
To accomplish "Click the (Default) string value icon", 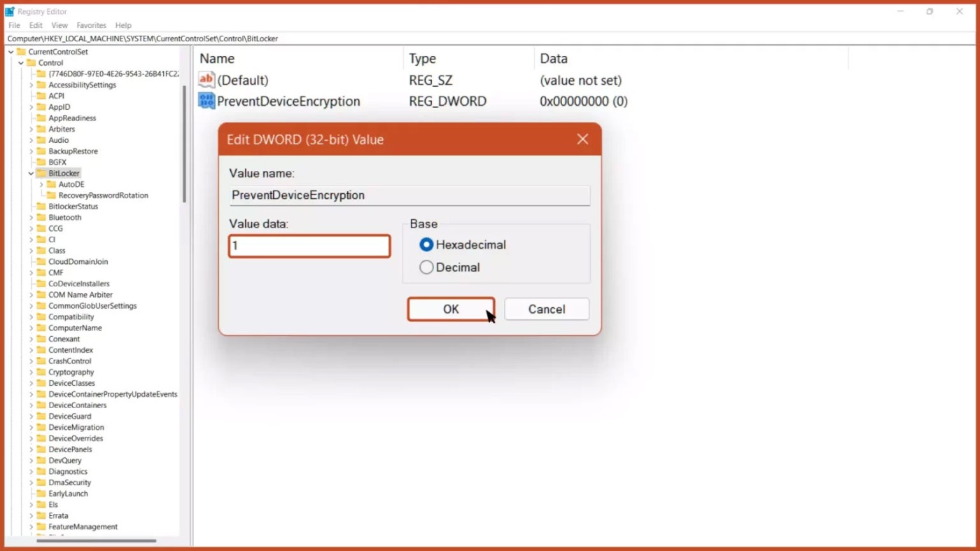I will click(x=206, y=80).
